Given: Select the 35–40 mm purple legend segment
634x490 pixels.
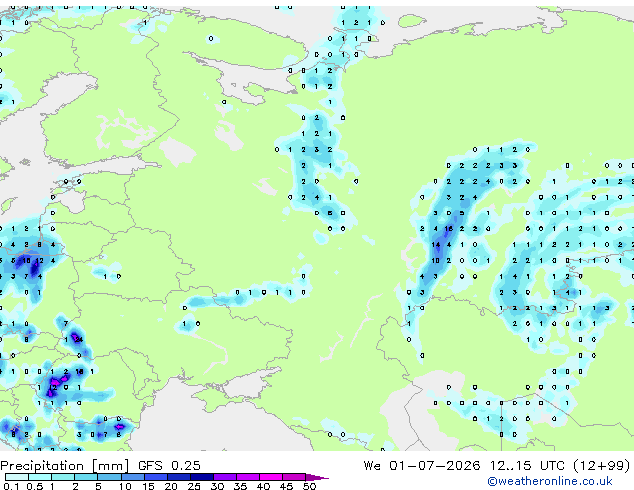Looking at the screenshot, I should pyautogui.click(x=248, y=477).
